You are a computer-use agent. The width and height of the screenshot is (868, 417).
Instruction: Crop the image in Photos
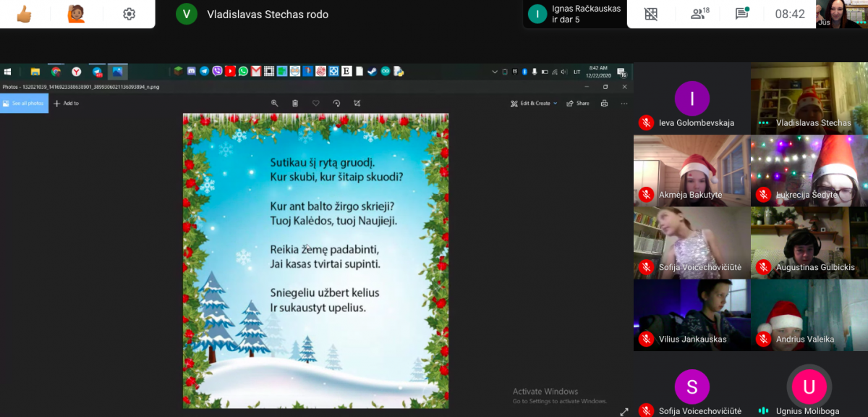click(357, 104)
